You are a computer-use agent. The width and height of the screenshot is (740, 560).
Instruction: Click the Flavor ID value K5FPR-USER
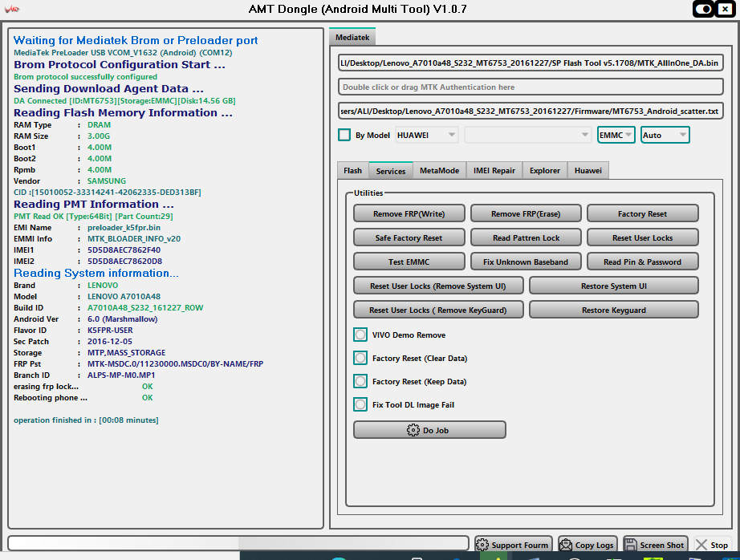110,331
